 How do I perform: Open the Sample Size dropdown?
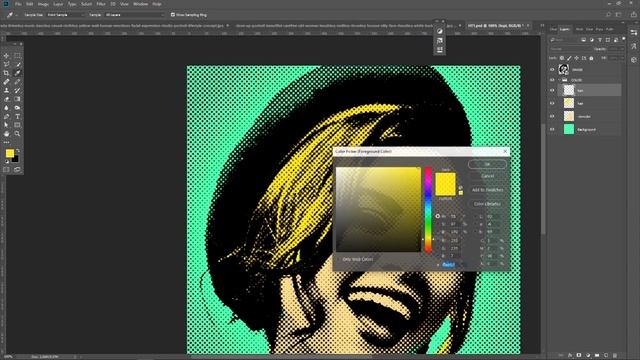[65, 15]
